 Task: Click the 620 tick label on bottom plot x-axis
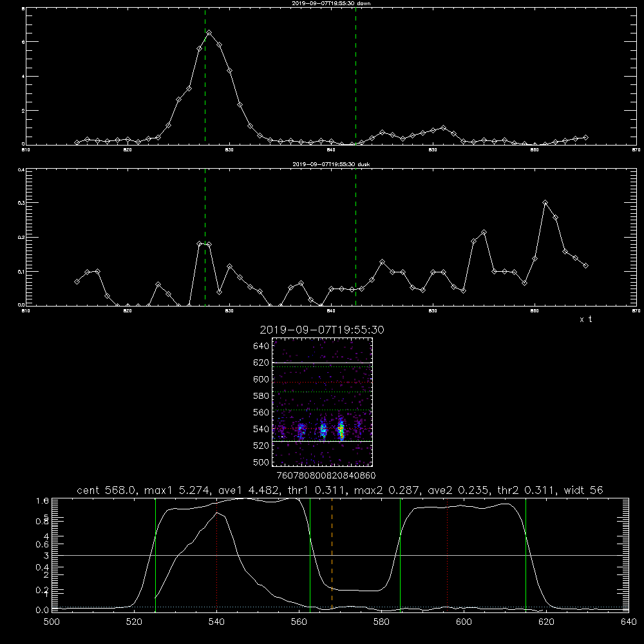click(546, 622)
